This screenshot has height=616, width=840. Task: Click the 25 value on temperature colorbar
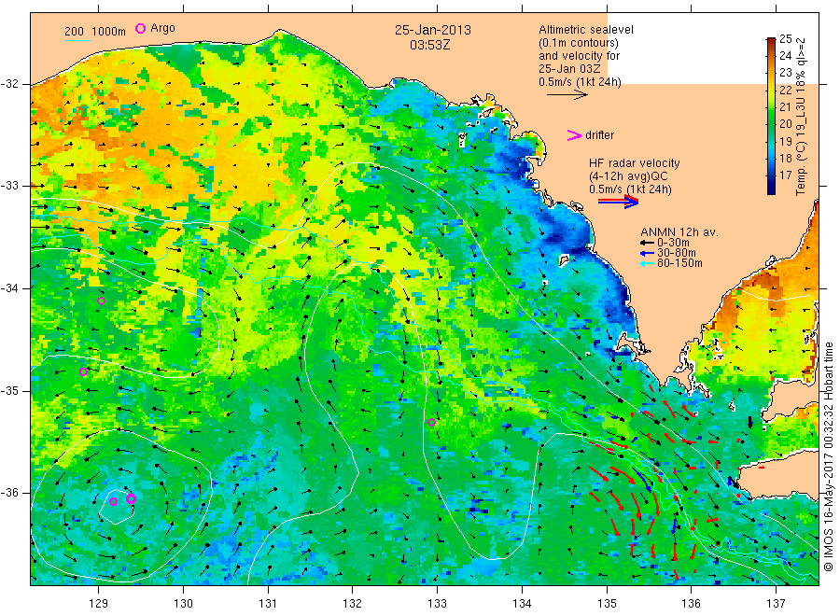pyautogui.click(x=785, y=38)
